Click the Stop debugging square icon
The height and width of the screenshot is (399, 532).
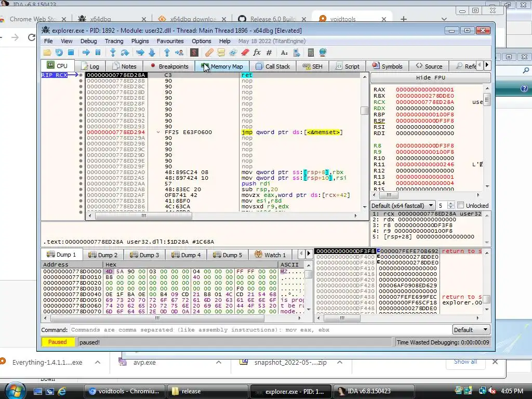click(71, 52)
